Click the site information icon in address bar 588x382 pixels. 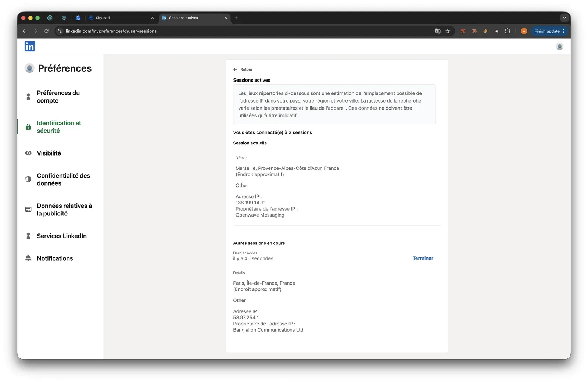(60, 31)
